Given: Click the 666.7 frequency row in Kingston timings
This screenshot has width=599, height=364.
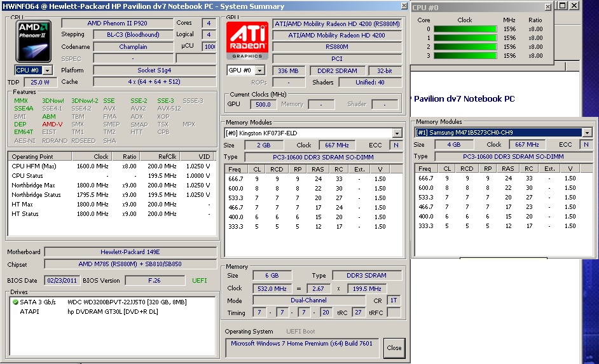Looking at the screenshot, I should tap(313, 179).
